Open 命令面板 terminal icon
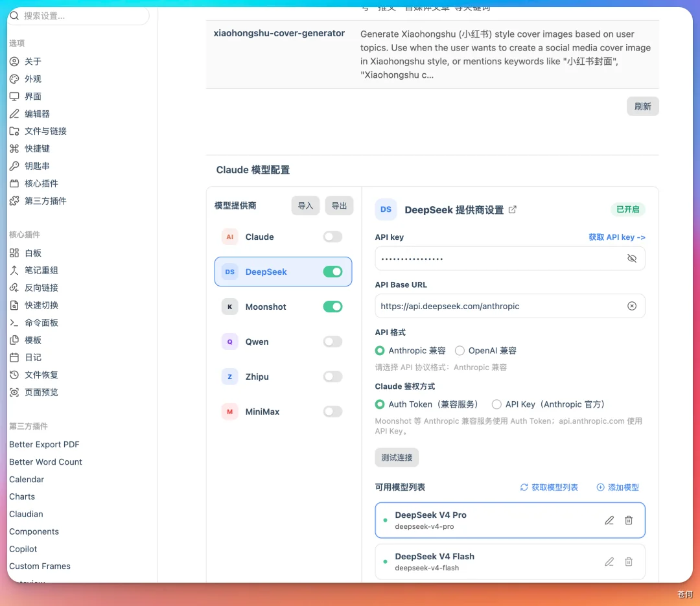Image resolution: width=700 pixels, height=606 pixels. 14,322
